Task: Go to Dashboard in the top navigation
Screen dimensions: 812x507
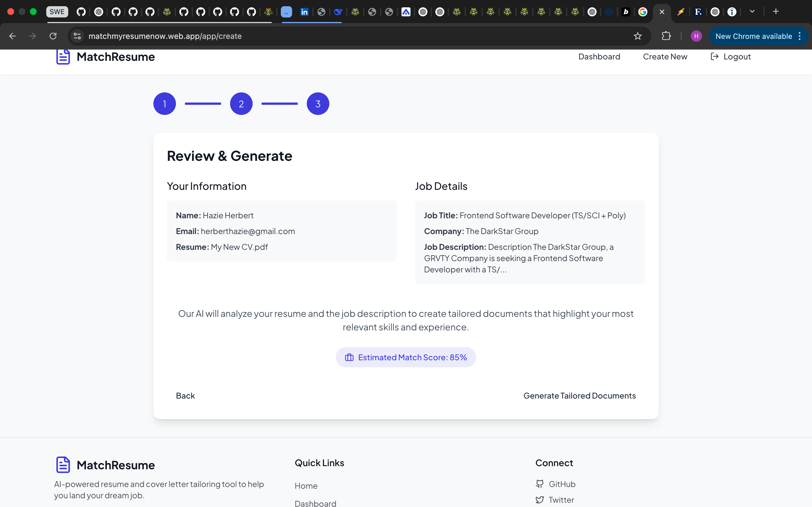Action: coord(599,57)
